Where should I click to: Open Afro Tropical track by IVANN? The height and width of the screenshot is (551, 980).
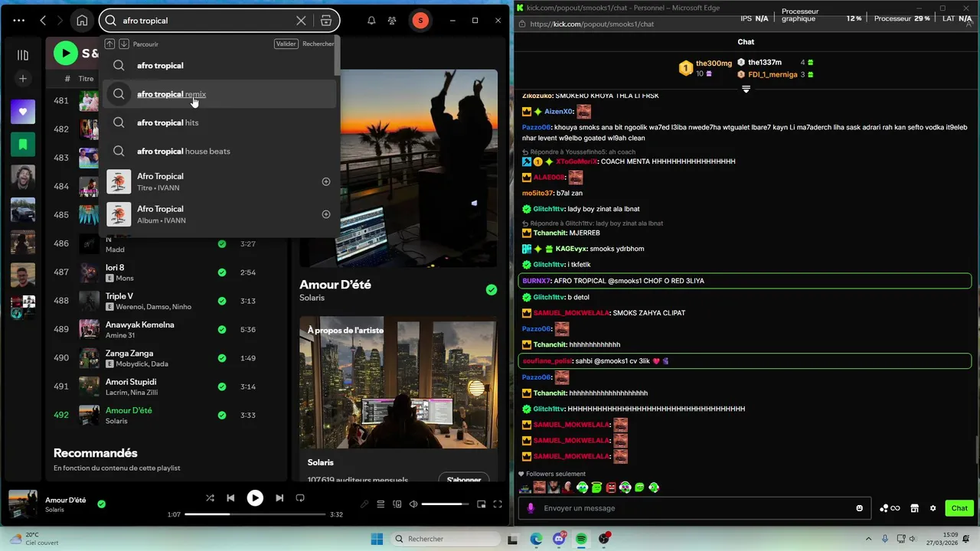[x=219, y=182]
